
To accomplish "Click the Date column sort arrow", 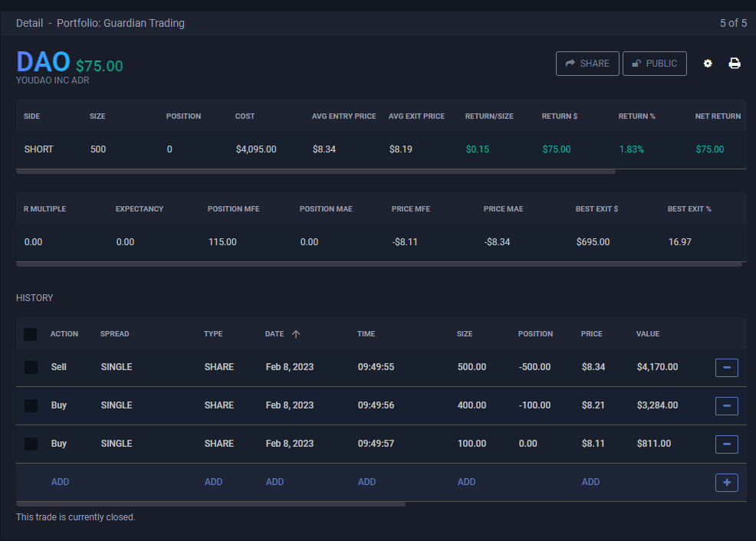I will click(296, 334).
